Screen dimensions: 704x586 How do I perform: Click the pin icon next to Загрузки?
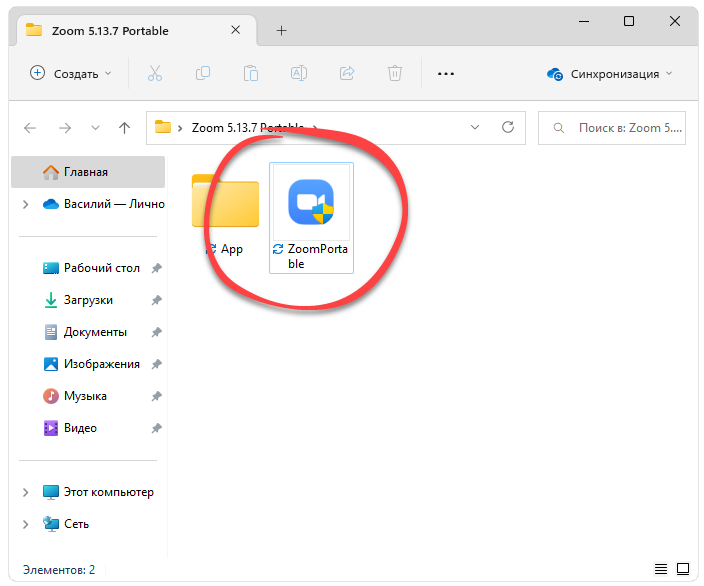(x=156, y=300)
